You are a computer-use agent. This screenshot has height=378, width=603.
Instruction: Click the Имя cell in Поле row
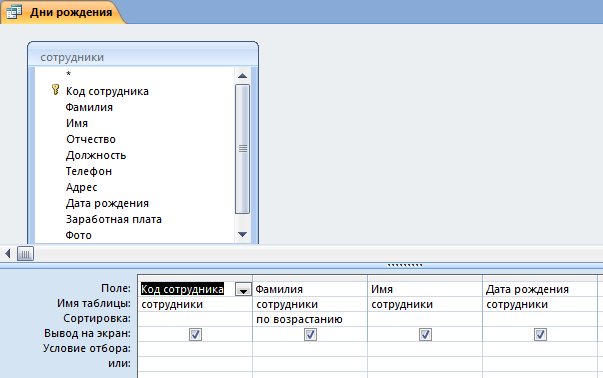[425, 289]
